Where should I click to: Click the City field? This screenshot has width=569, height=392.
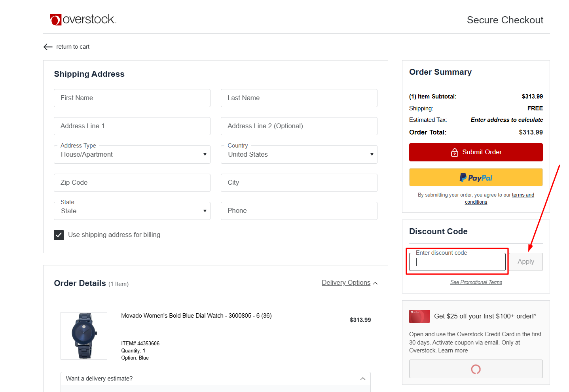(299, 183)
